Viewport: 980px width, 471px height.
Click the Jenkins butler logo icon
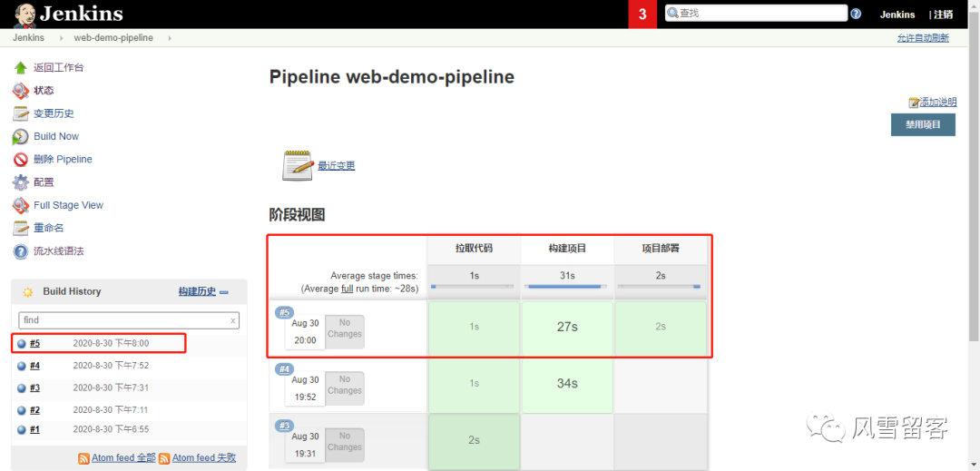tap(24, 15)
